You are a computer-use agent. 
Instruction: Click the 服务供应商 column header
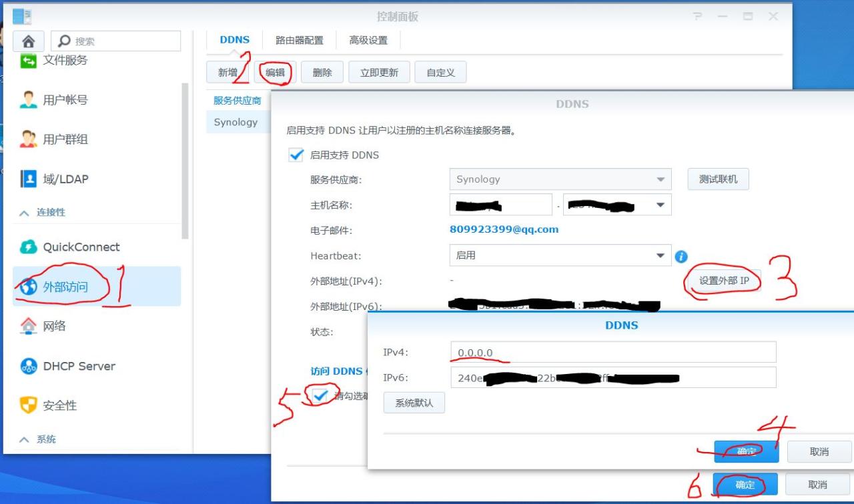(238, 100)
